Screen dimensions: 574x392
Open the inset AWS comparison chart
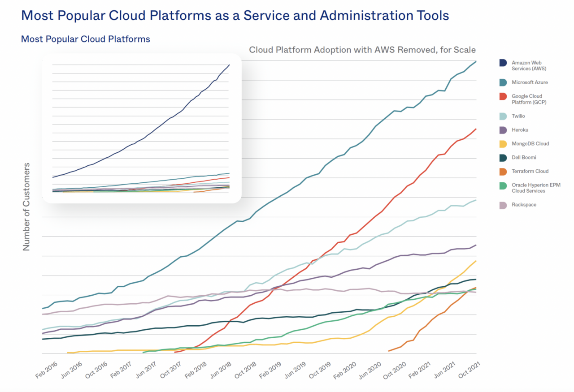click(141, 130)
